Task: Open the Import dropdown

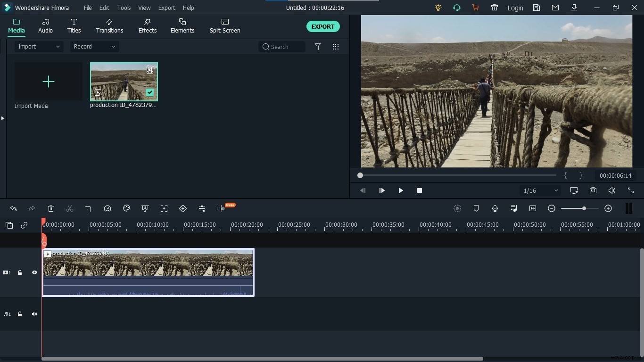Action: [x=38, y=47]
